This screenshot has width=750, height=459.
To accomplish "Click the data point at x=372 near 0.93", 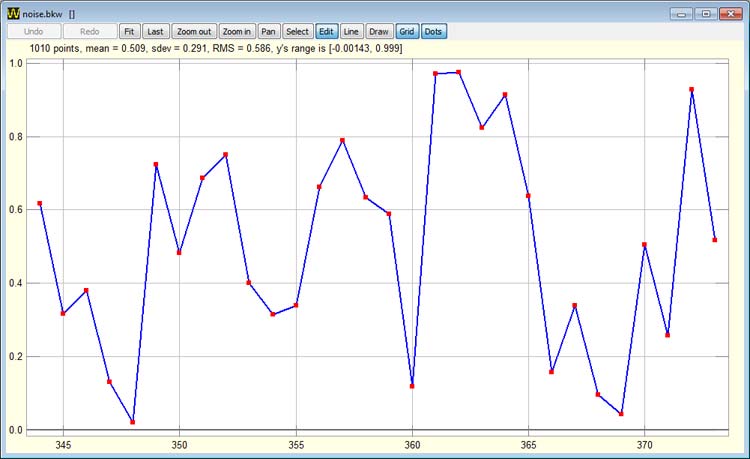I will click(691, 89).
